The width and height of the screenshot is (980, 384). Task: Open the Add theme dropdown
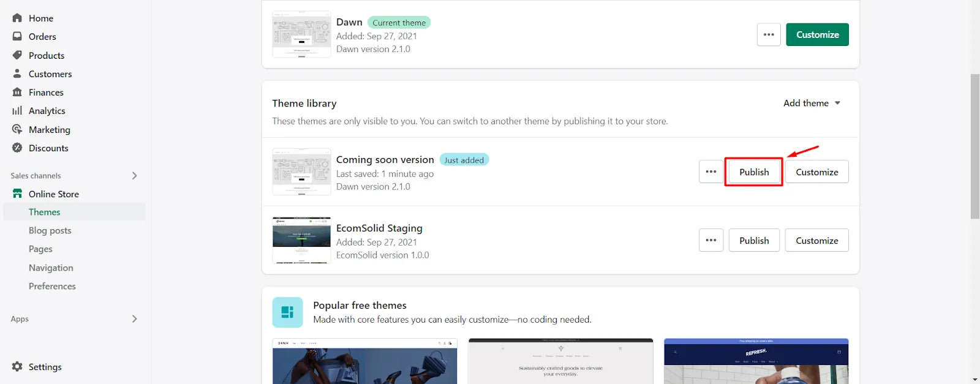coord(812,104)
